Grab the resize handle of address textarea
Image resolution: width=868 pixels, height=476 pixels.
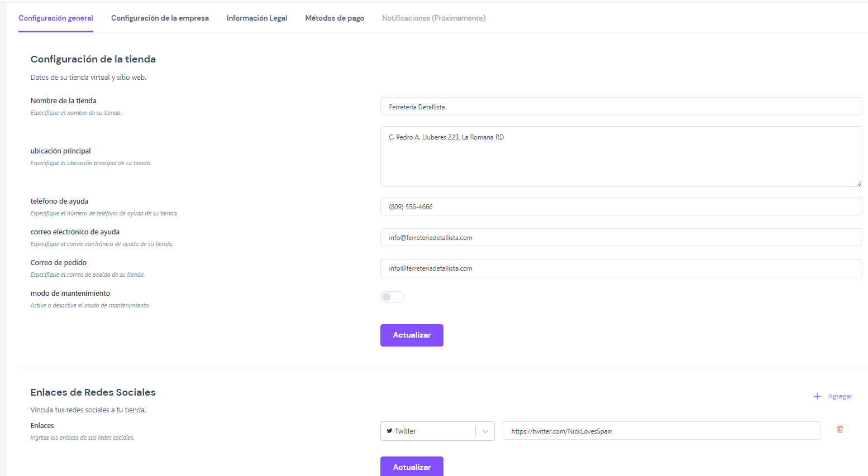tap(859, 183)
